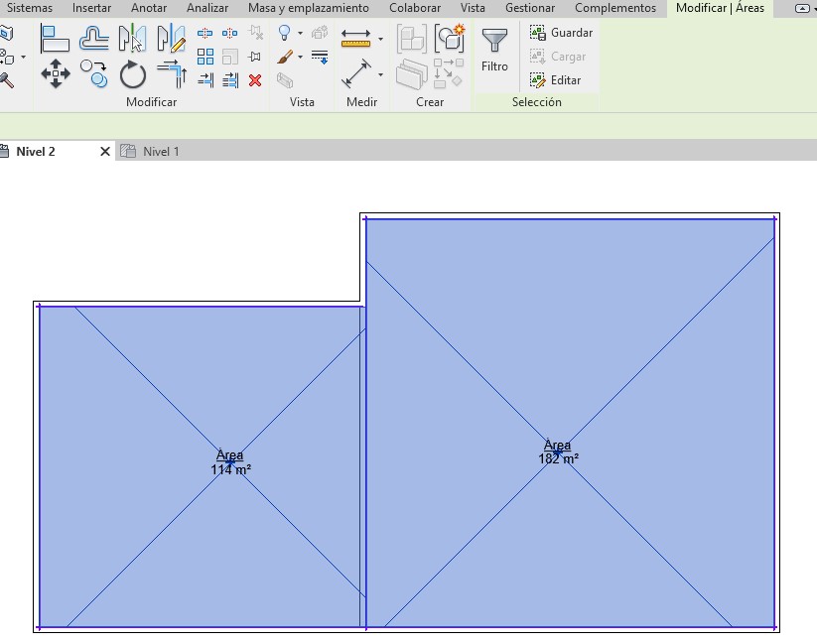The height and width of the screenshot is (644, 817).
Task: Activate the Rotate tool
Action: point(133,74)
